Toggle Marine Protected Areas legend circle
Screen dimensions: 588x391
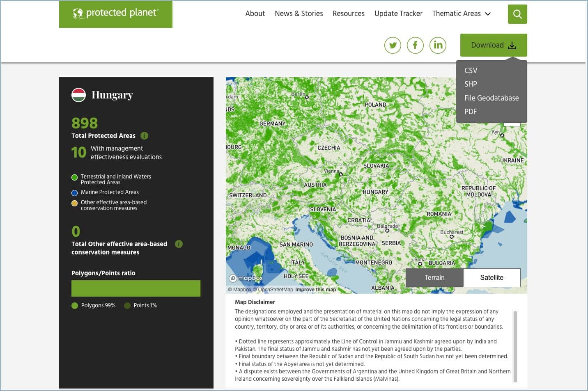tap(74, 193)
